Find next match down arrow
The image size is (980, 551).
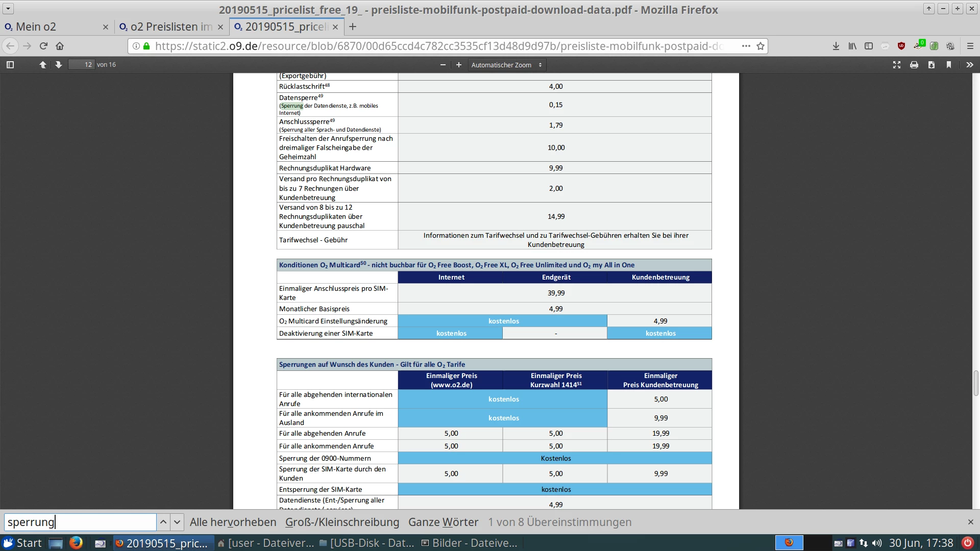point(177,522)
